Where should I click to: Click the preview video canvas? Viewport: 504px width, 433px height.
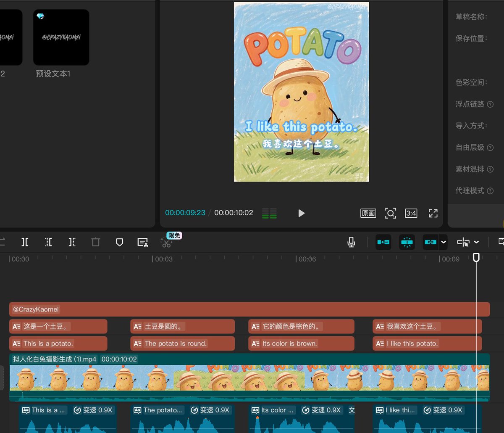[x=301, y=92]
